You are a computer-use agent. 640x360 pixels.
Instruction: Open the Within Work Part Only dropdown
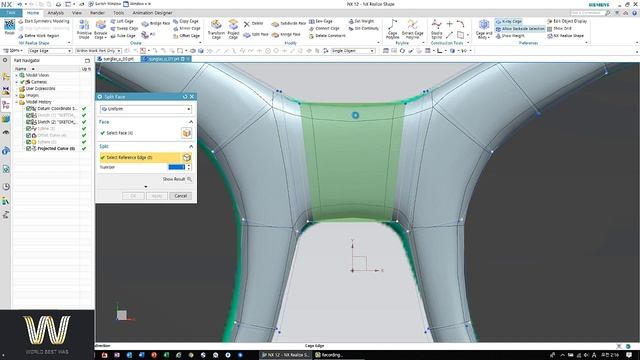pos(98,51)
